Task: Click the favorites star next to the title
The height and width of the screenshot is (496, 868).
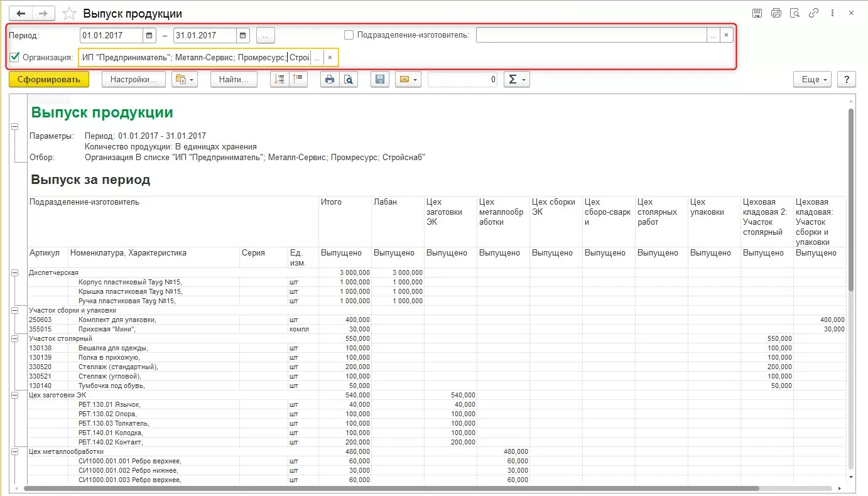Action: [x=70, y=13]
